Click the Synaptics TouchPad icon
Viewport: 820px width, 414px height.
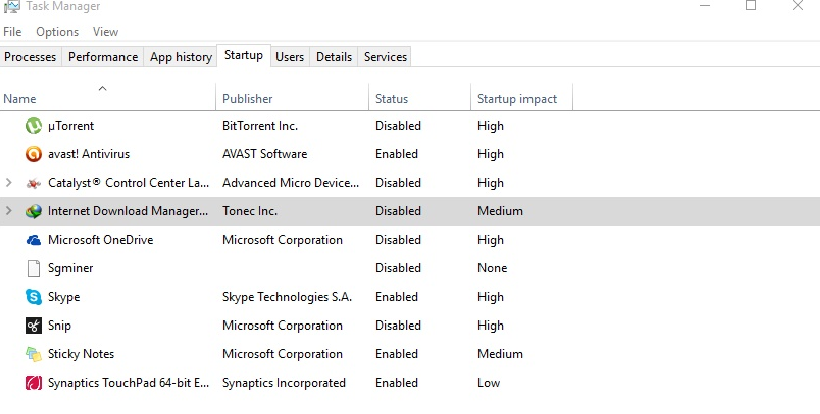(34, 383)
